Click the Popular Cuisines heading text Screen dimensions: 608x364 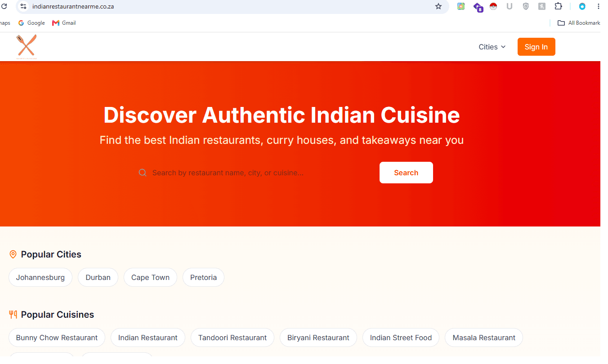point(57,315)
